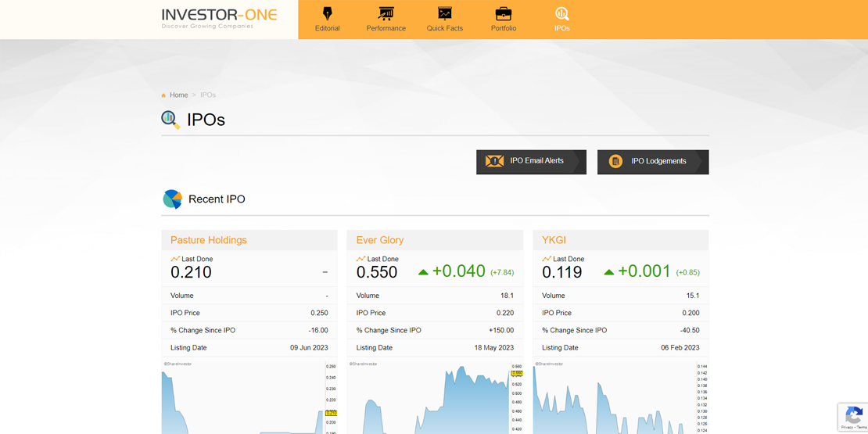The image size is (868, 434).
Task: Select Ever Glory change since IPO +150.00
Action: click(501, 331)
